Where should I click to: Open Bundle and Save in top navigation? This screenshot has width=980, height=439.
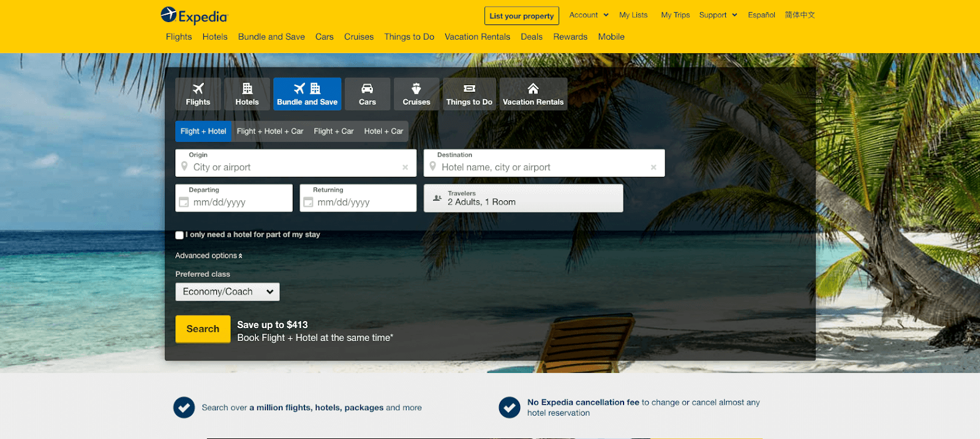tap(271, 37)
